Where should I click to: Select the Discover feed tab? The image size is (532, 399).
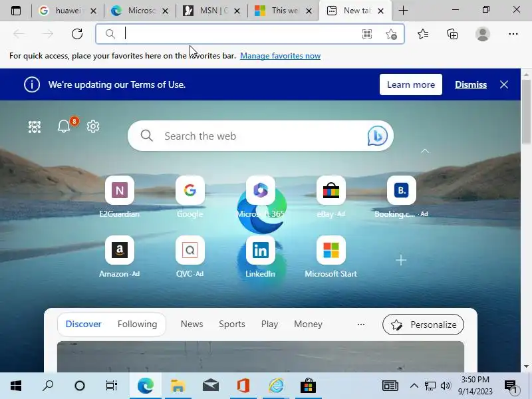(x=84, y=324)
